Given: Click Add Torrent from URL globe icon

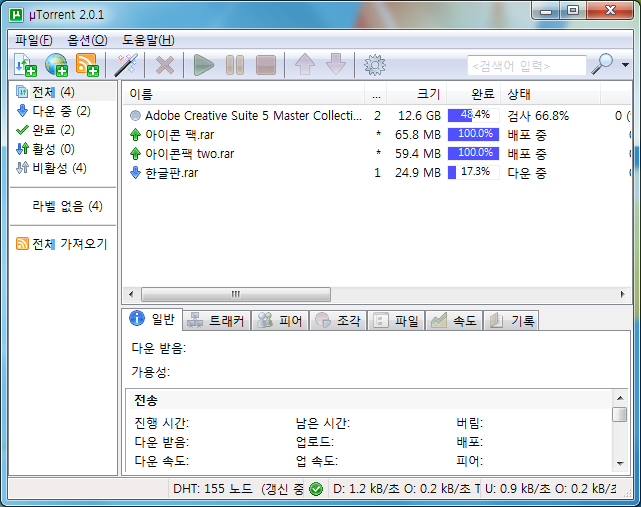Looking at the screenshot, I should pos(56,65).
